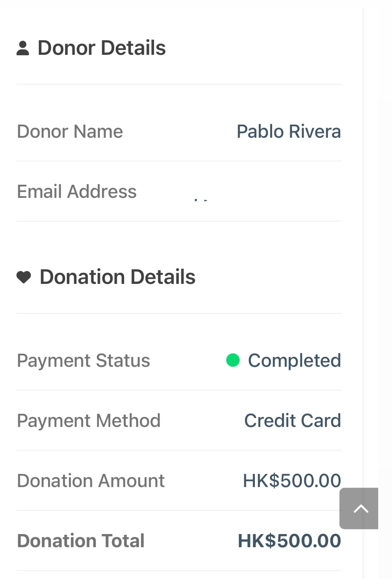392x579 pixels.
Task: Click the HK$500.00 donation amount value
Action: pyautogui.click(x=291, y=481)
